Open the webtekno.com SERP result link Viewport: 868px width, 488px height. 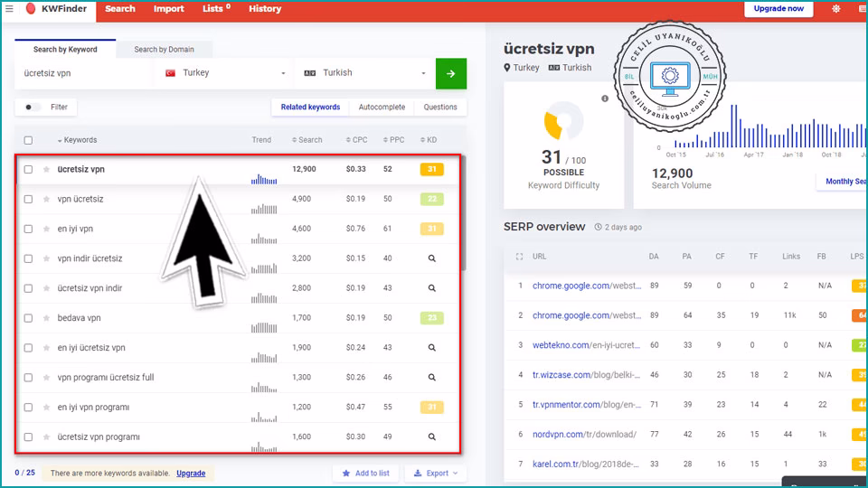585,345
